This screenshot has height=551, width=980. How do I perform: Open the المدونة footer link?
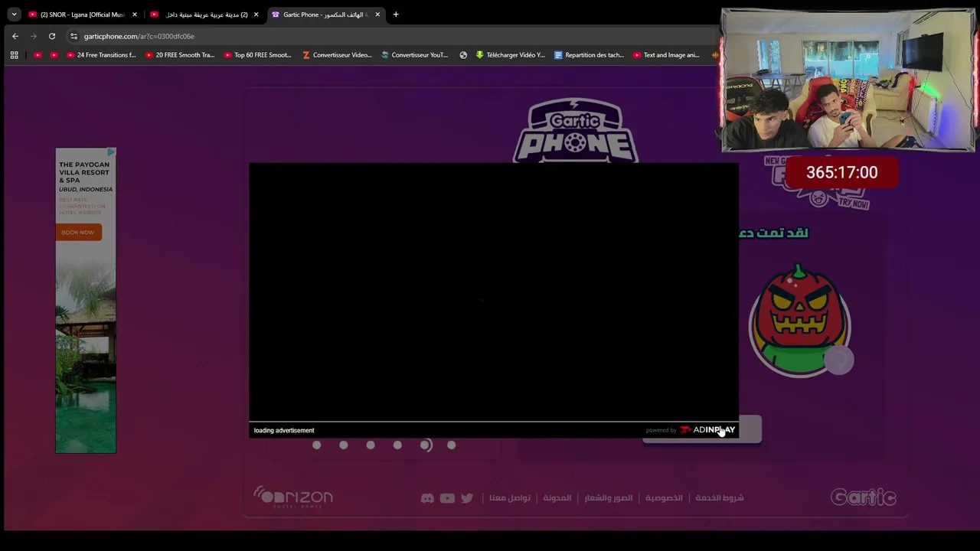(x=557, y=497)
